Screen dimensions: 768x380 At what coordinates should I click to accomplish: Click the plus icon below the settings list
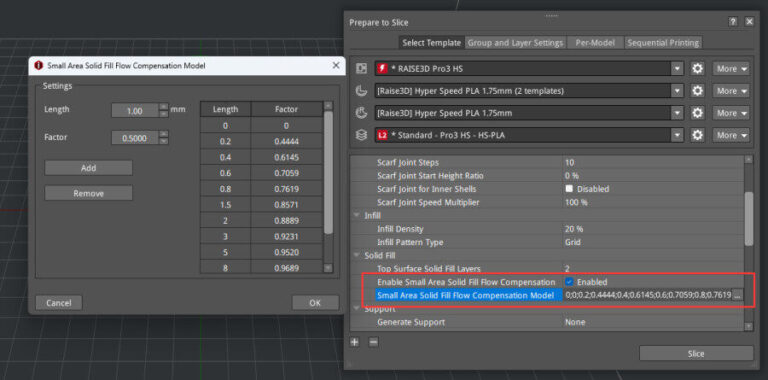point(354,342)
